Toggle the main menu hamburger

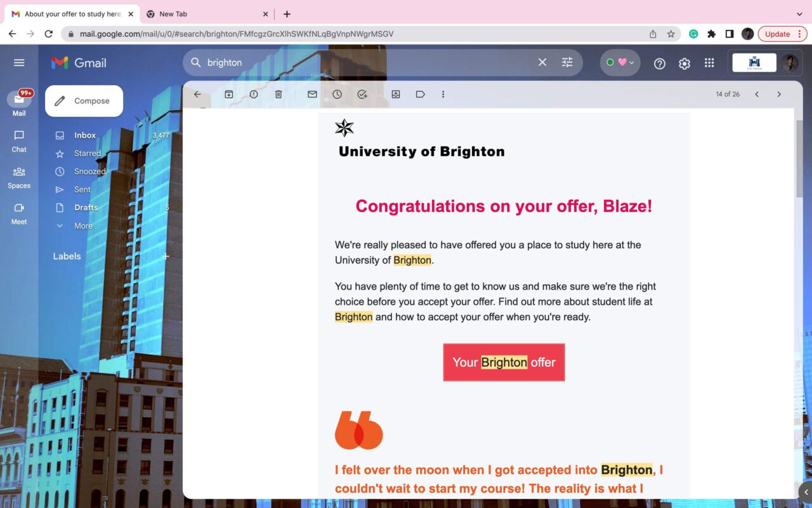[x=19, y=62]
